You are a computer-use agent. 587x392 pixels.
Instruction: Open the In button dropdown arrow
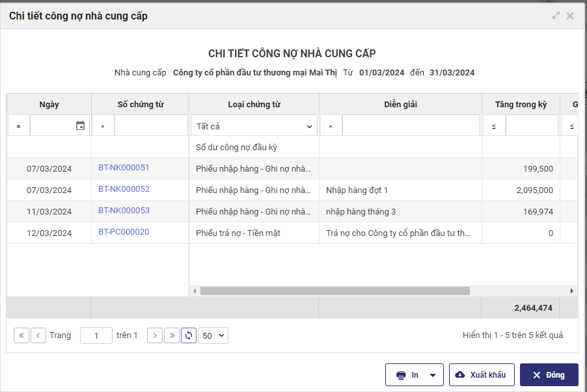point(433,375)
